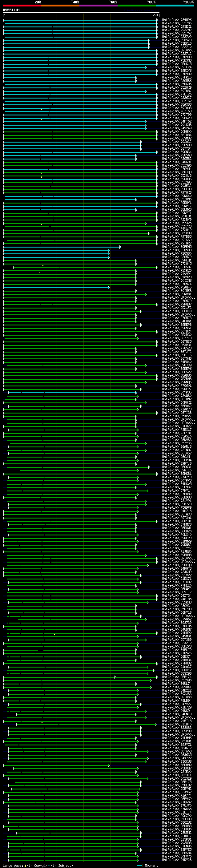This screenshot has width=197, height=868.
Task: Select the UniRef100_Q67YQ4 label
Action: [176, 149]
